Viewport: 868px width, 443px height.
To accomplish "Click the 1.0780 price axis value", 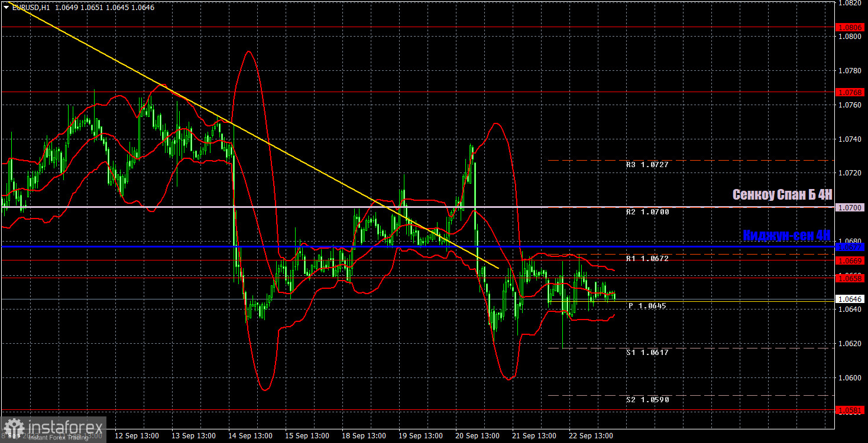I will tap(850, 71).
